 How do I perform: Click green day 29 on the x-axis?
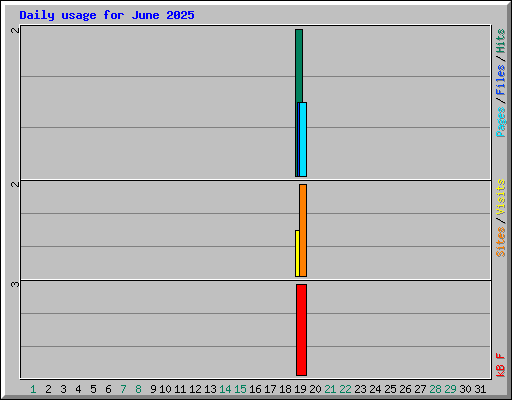[450, 389]
